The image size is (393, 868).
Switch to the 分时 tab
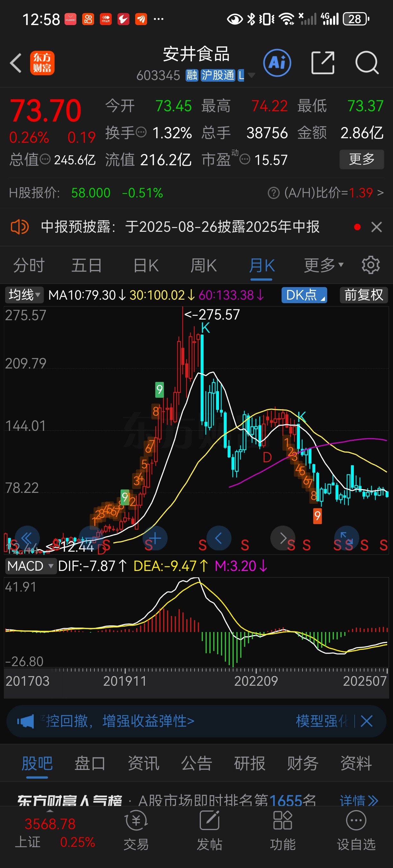29,265
